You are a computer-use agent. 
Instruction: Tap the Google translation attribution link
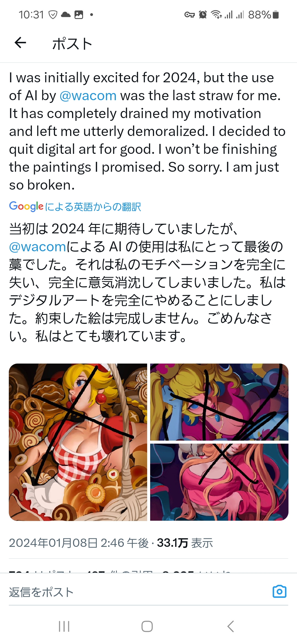(x=75, y=206)
